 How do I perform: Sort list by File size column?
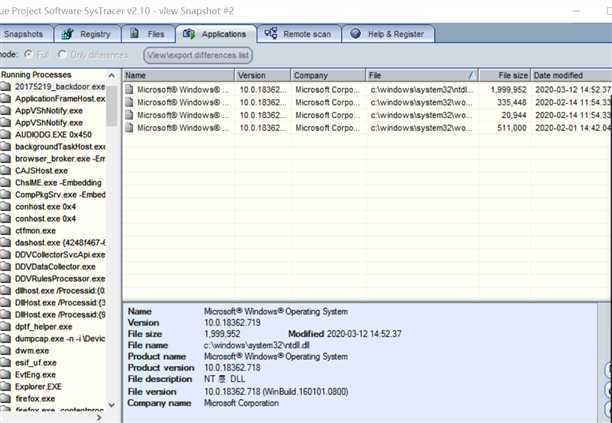coord(505,75)
